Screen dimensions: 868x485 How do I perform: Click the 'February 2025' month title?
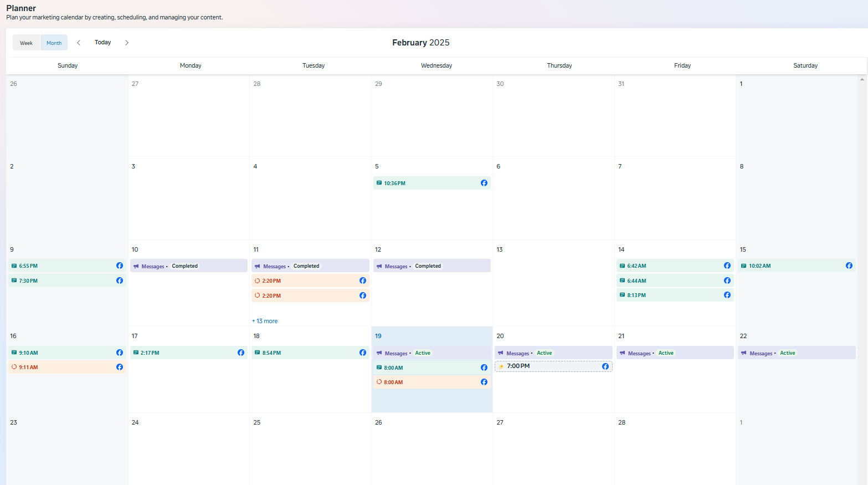[421, 43]
